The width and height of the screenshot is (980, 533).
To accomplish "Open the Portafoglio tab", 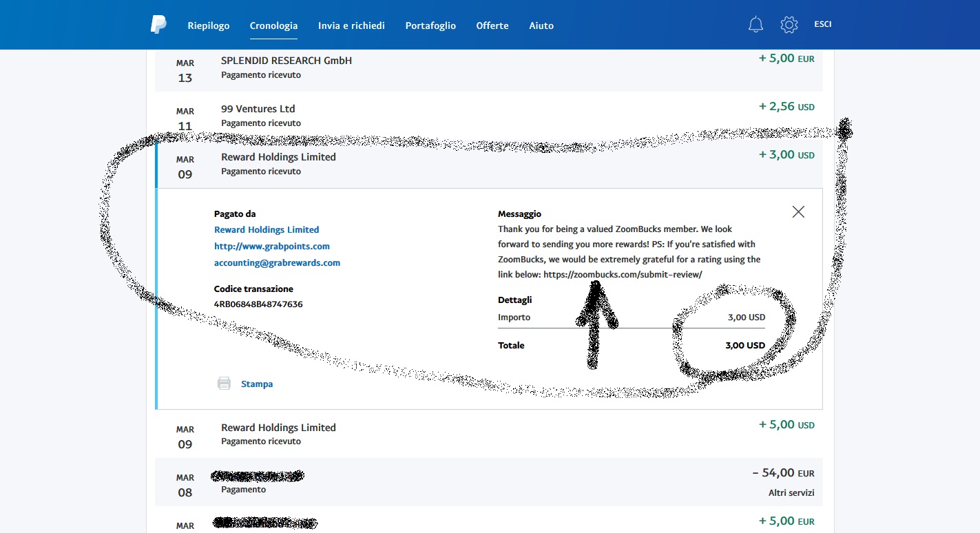I will point(430,25).
